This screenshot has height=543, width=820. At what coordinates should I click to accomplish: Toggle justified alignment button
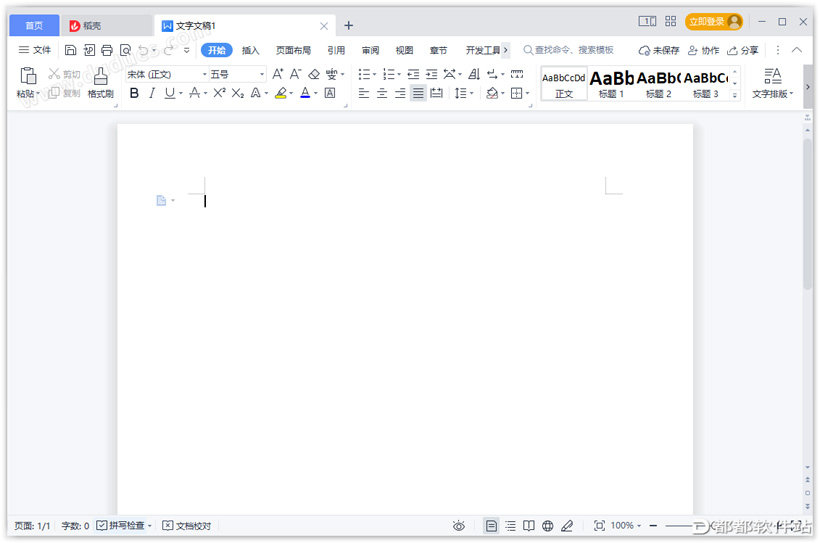click(418, 94)
